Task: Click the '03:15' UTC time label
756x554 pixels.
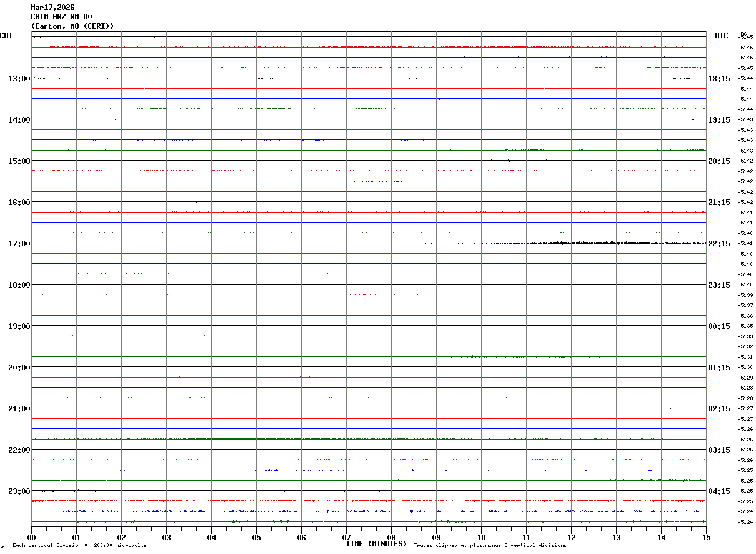Action: 719,450
